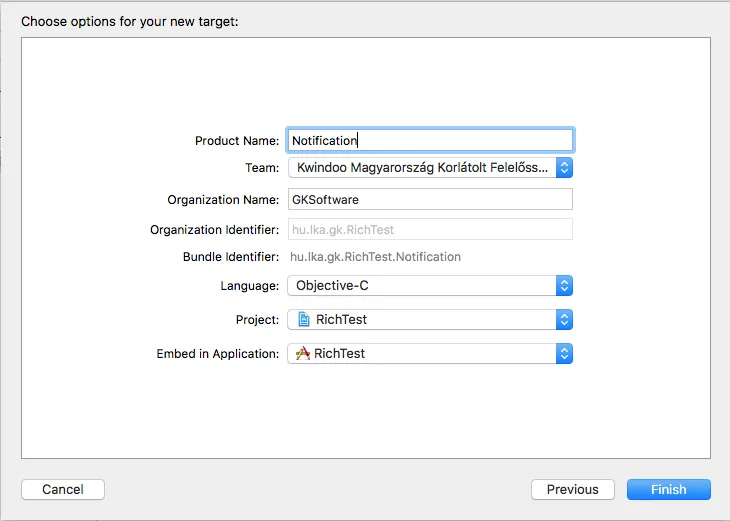The image size is (730, 521).
Task: Click the Project popup's blue arrow button
Action: click(564, 320)
